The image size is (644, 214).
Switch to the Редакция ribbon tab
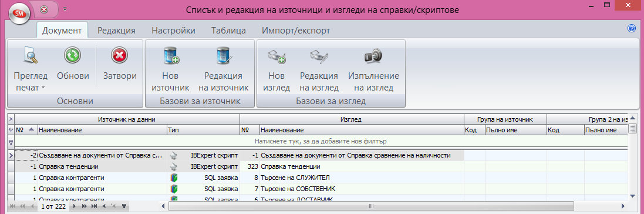point(116,31)
